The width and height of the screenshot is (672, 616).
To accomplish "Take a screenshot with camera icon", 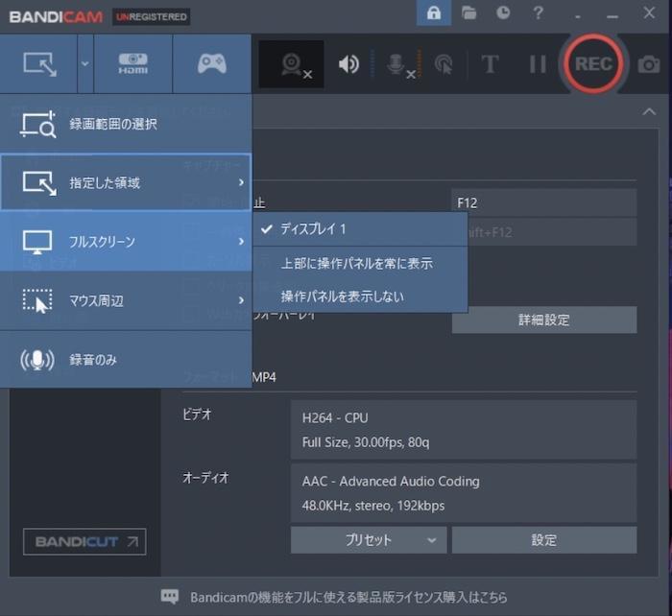I will point(648,64).
